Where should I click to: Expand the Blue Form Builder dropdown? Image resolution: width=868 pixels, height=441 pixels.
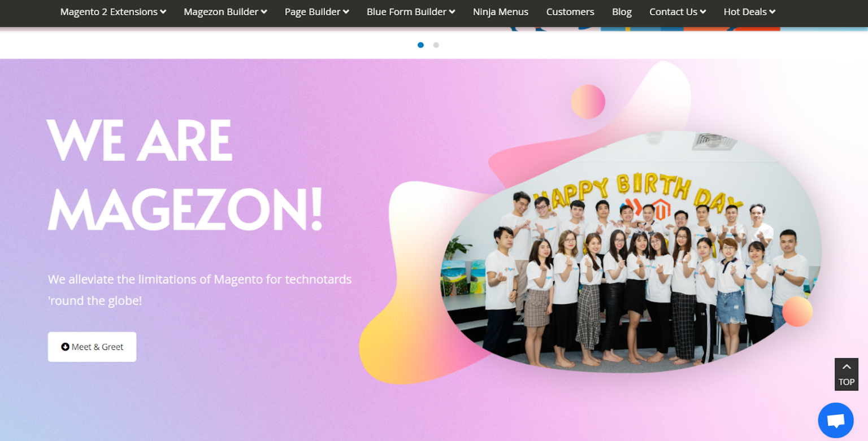(411, 11)
